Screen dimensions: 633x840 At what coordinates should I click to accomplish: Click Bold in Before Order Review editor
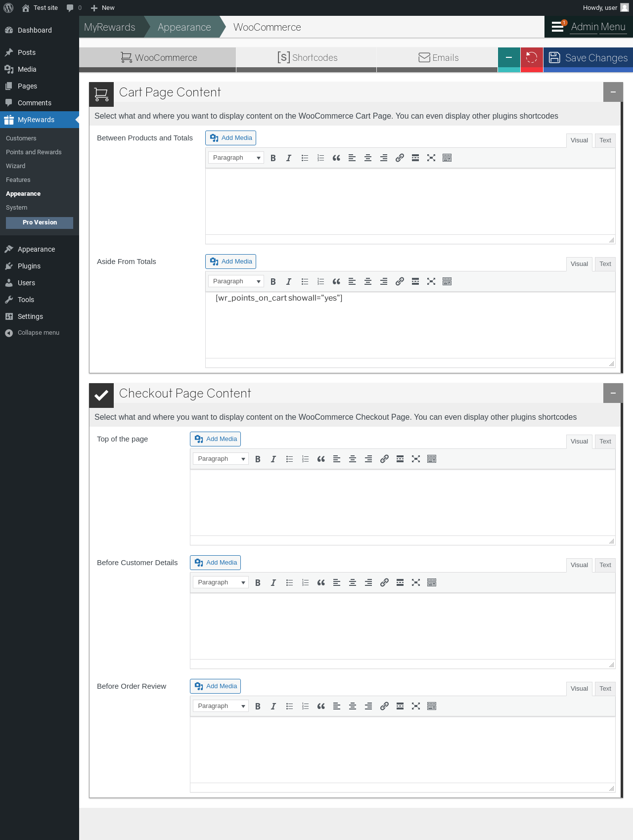pyautogui.click(x=258, y=706)
